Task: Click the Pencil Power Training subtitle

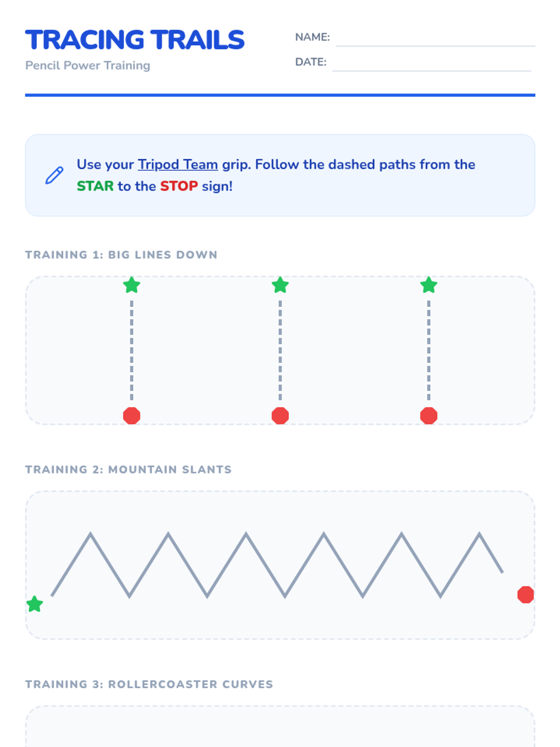Action: pos(88,65)
